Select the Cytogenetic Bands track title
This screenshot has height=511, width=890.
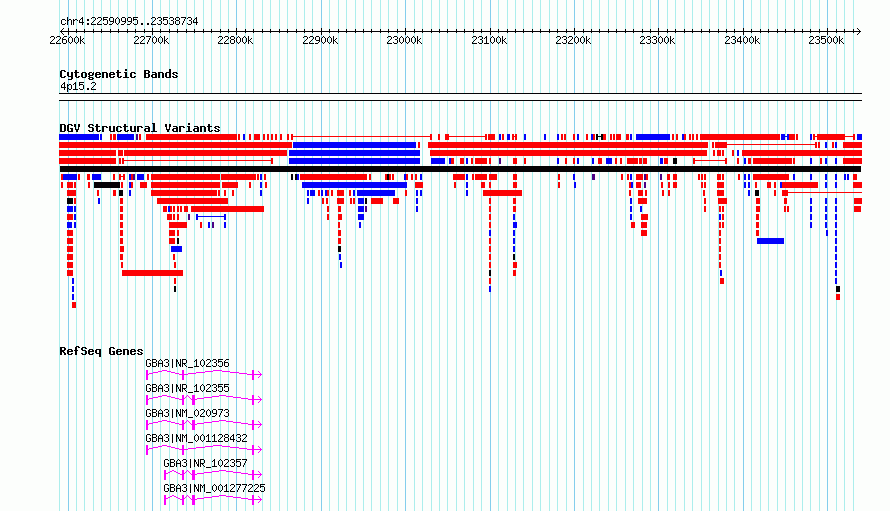click(119, 74)
